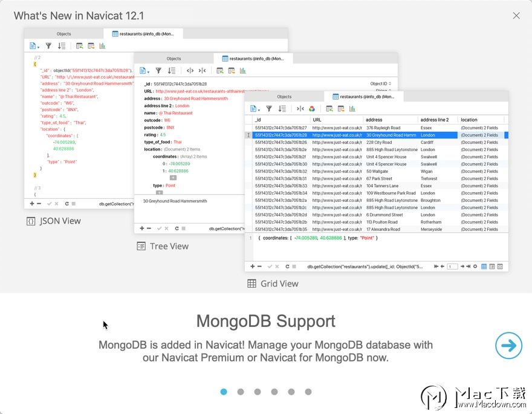532x414 pixels.
Task: Select the row with 376 Rayleigh Road
Action: click(380, 128)
